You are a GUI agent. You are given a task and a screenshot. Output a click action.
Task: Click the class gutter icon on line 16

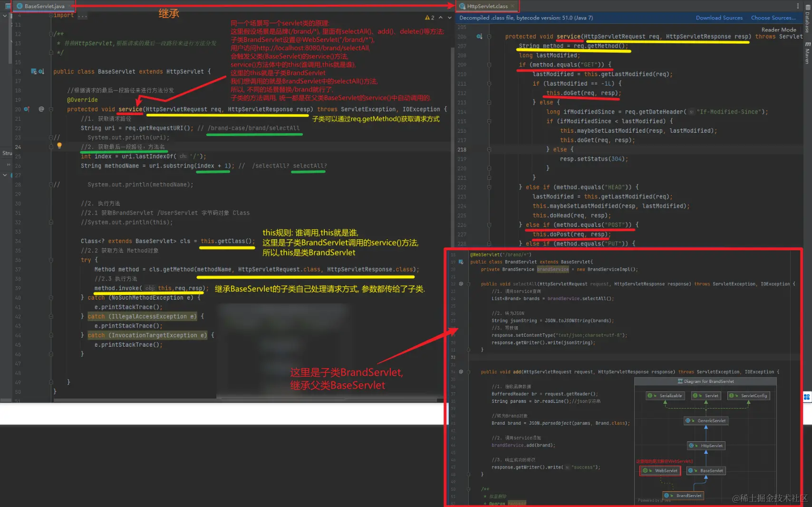click(34, 71)
